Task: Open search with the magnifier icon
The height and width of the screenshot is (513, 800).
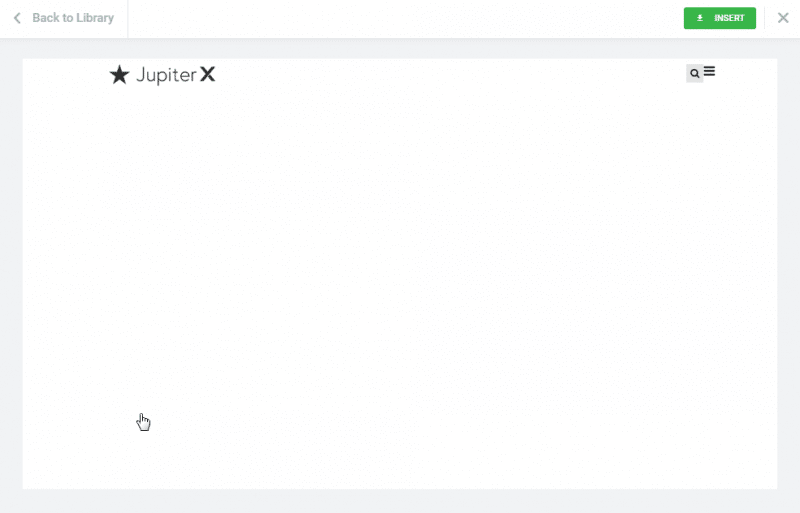Action: 694,74
